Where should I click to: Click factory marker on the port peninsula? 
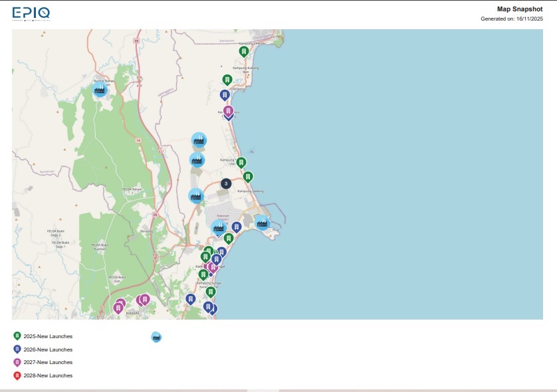263,222
